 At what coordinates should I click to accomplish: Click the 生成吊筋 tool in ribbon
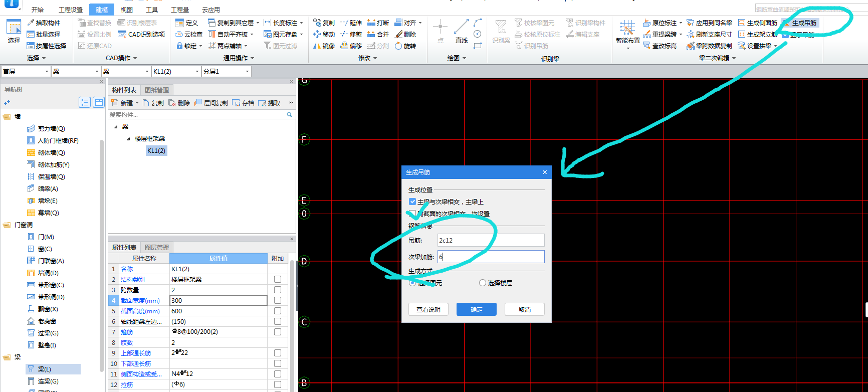799,23
